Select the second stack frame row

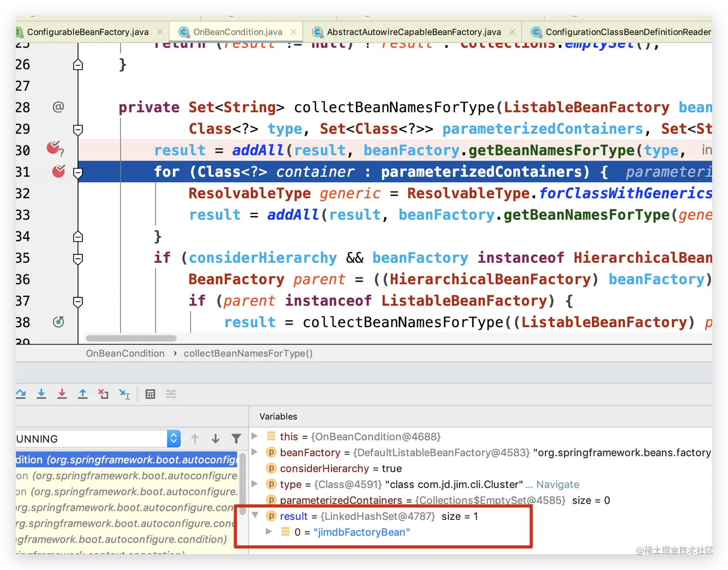[127, 476]
